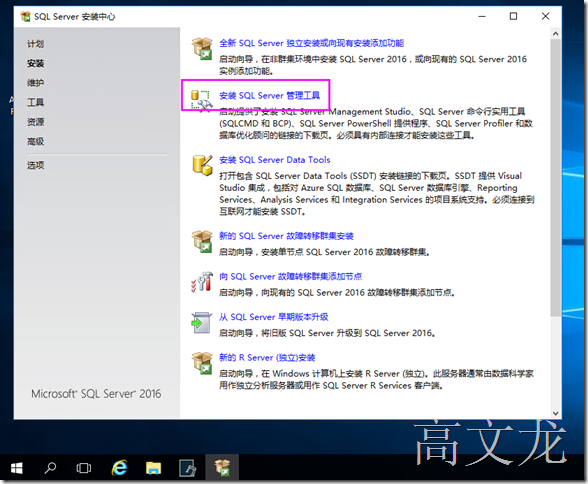The width and height of the screenshot is (588, 484).
Task: Click the new R Server standalone icon
Action: click(x=202, y=363)
